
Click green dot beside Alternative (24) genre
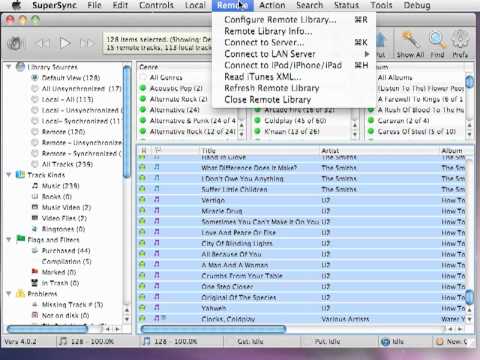click(143, 110)
